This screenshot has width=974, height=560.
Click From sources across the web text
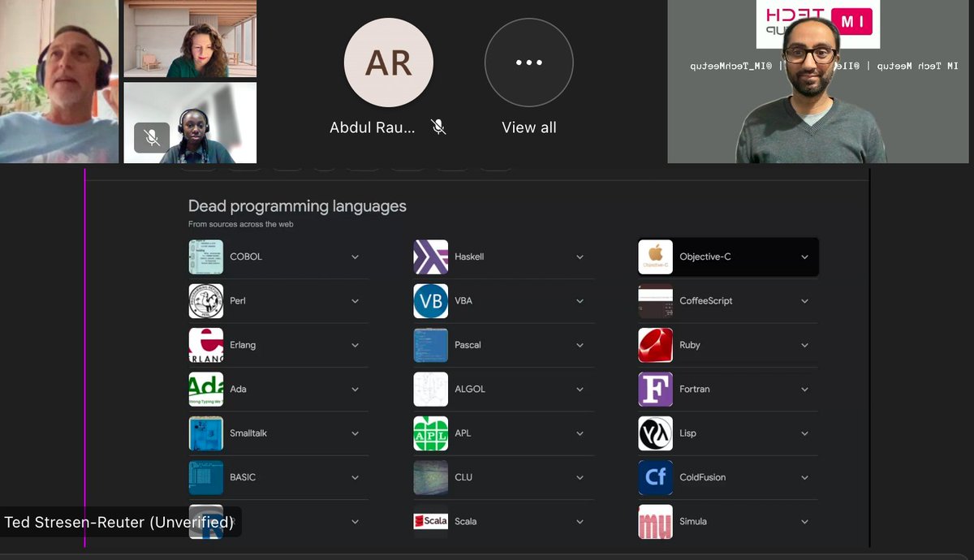click(x=240, y=224)
